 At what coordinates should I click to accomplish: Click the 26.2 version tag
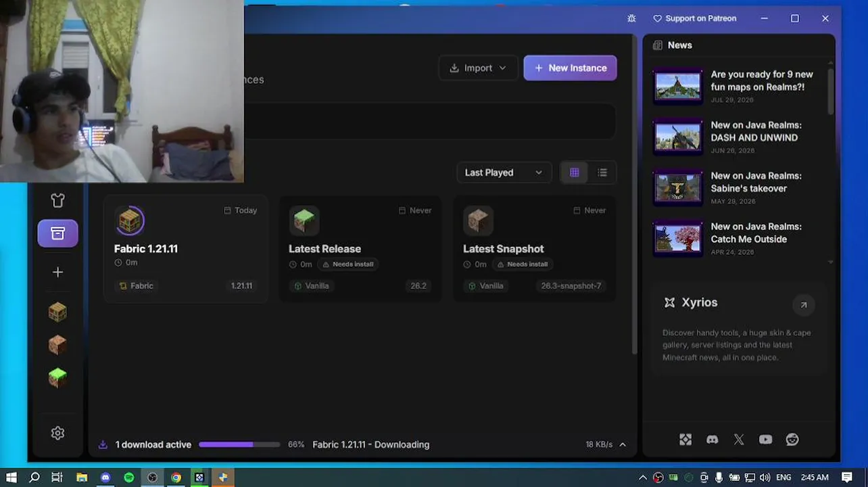[x=418, y=285]
